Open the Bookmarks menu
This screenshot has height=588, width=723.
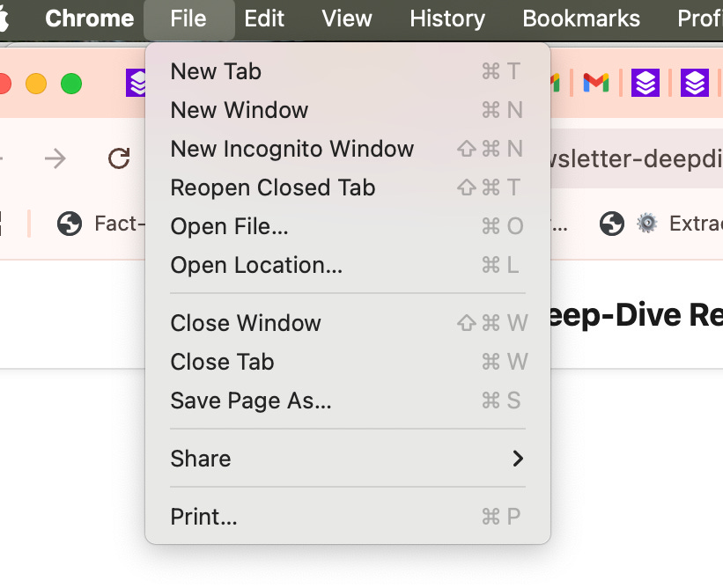(581, 18)
